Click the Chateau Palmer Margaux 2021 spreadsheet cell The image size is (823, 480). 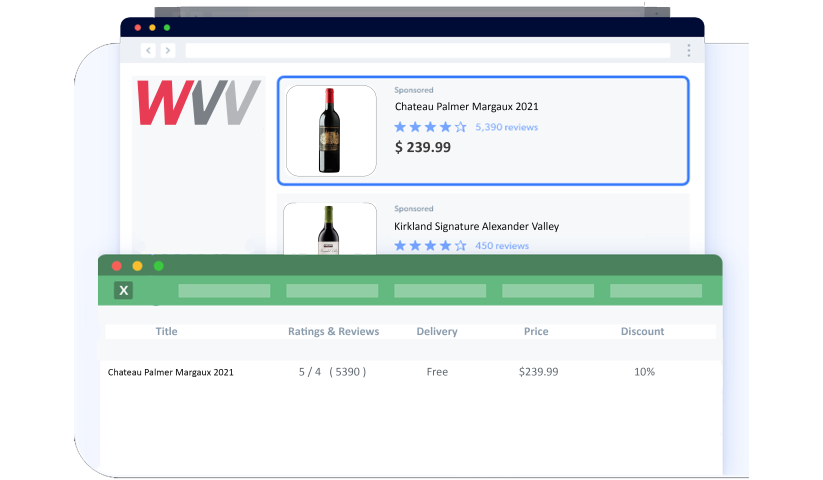[171, 372]
